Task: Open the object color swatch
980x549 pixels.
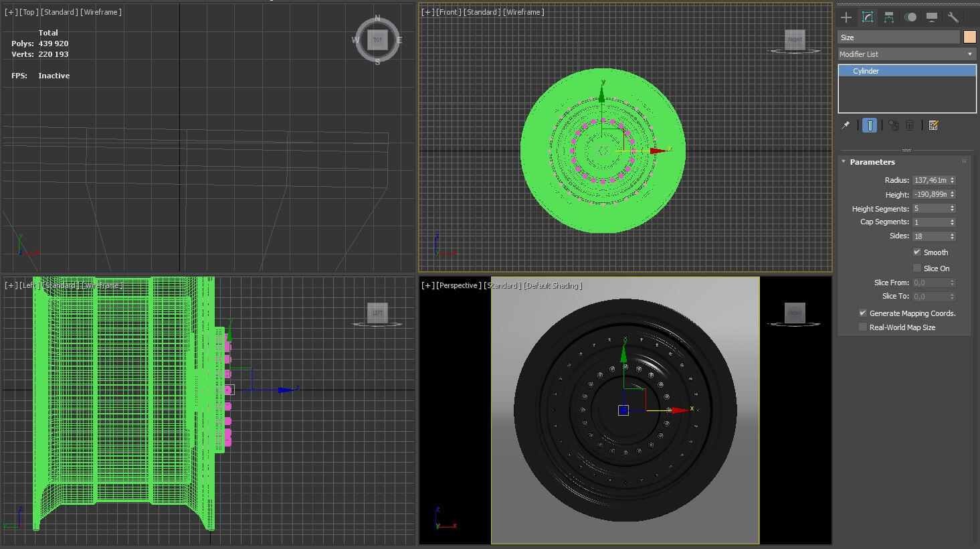Action: click(x=969, y=37)
